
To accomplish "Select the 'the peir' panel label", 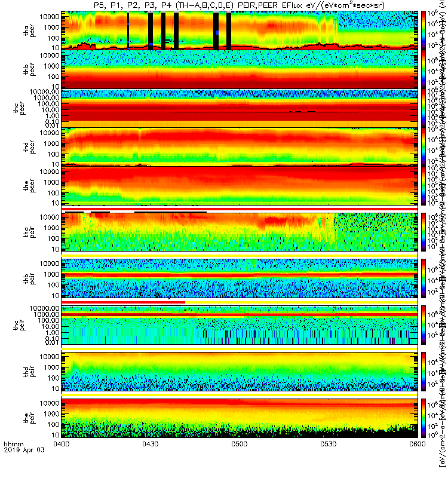I will tap(29, 418).
